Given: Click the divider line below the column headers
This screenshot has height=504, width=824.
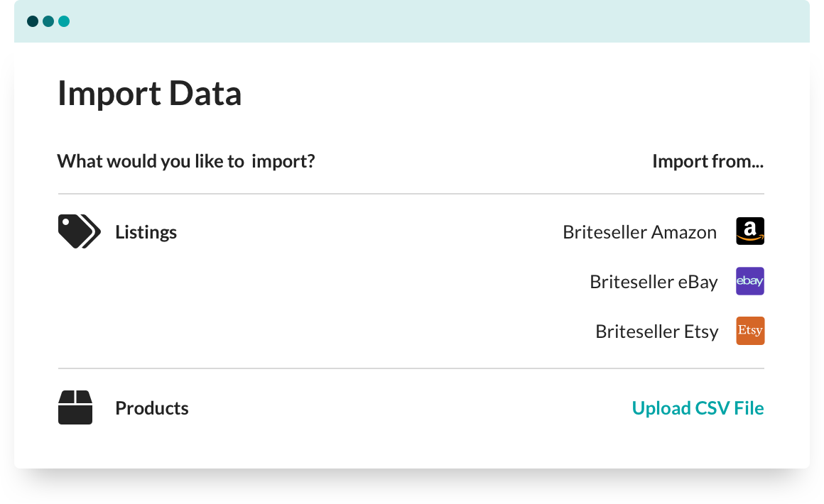Looking at the screenshot, I should point(411,194).
